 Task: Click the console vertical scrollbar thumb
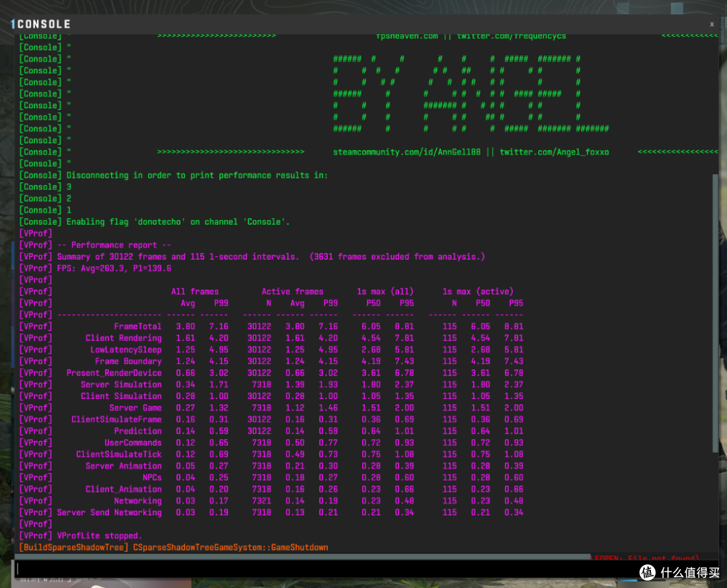tap(715, 314)
